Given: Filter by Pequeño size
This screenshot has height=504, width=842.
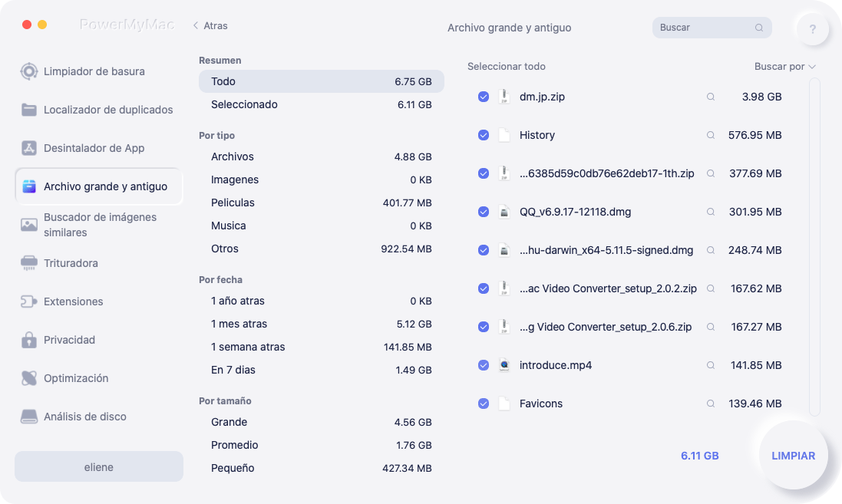Looking at the screenshot, I should [x=321, y=469].
